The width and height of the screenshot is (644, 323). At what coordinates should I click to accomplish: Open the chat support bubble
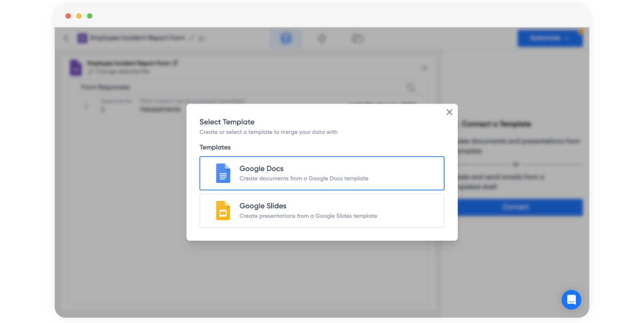coord(571,300)
